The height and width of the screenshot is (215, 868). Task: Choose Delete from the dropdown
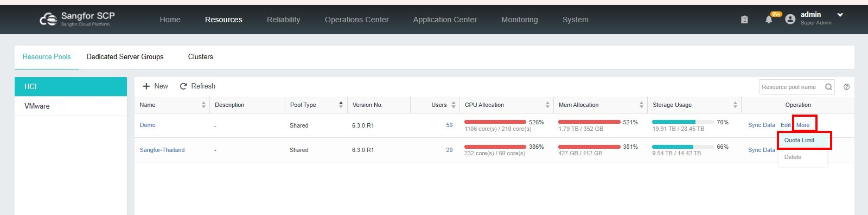tap(793, 157)
